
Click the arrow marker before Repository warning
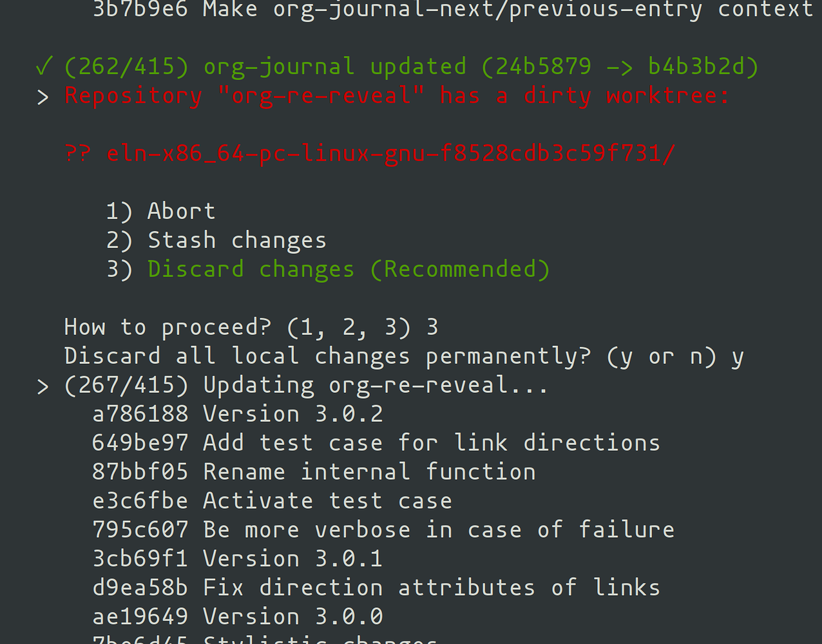(x=43, y=97)
